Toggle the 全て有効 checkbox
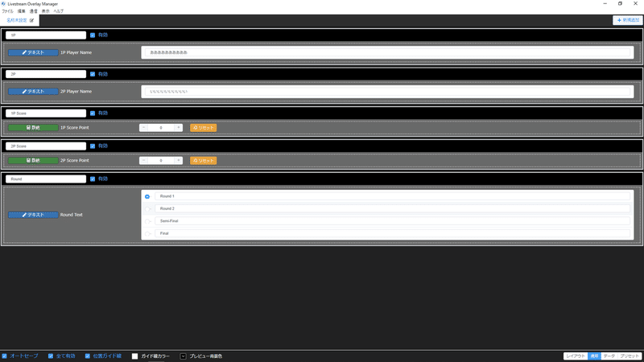The height and width of the screenshot is (362, 644). (x=51, y=356)
